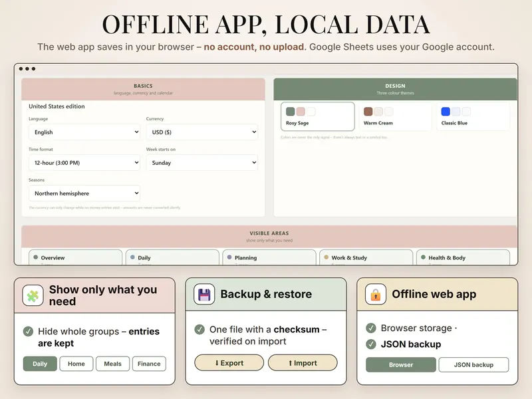This screenshot has width=532, height=399.
Task: Click the DESIGN panel header
Action: click(x=395, y=89)
